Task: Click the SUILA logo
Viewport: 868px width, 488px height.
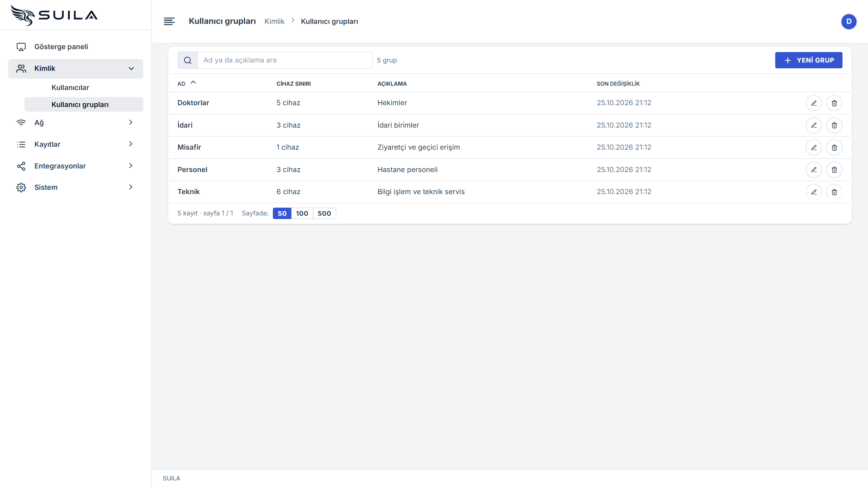Action: point(54,15)
